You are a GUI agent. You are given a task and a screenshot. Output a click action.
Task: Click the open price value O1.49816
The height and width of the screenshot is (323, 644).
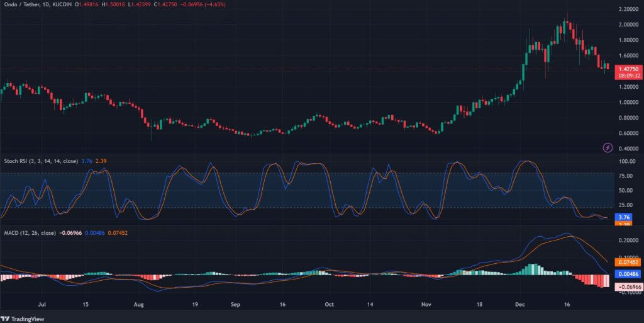coord(87,4)
